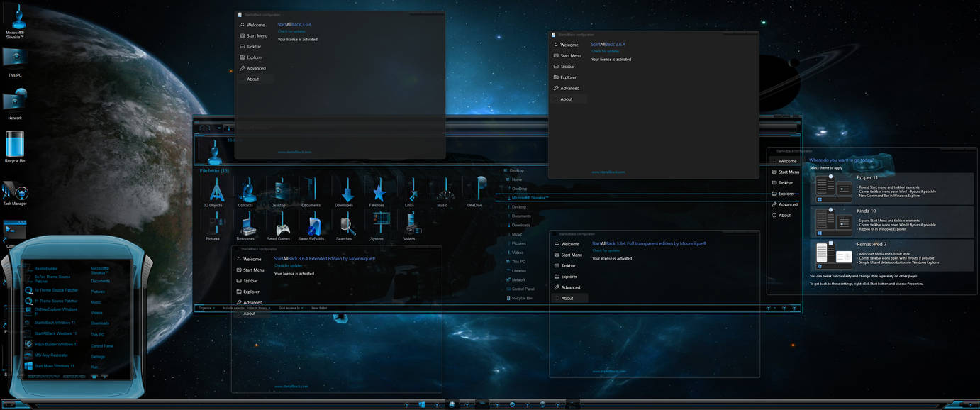Open the 'Give access to' dropdown
The height and width of the screenshot is (410, 980).
pos(291,308)
